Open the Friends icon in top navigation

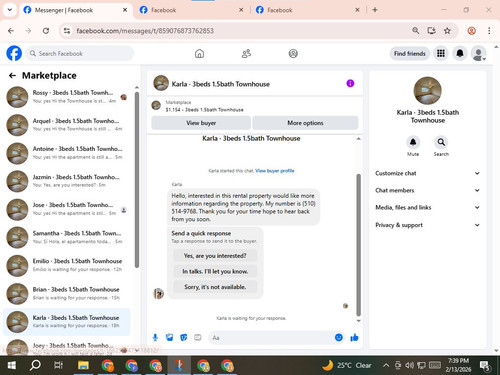pyautogui.click(x=246, y=53)
